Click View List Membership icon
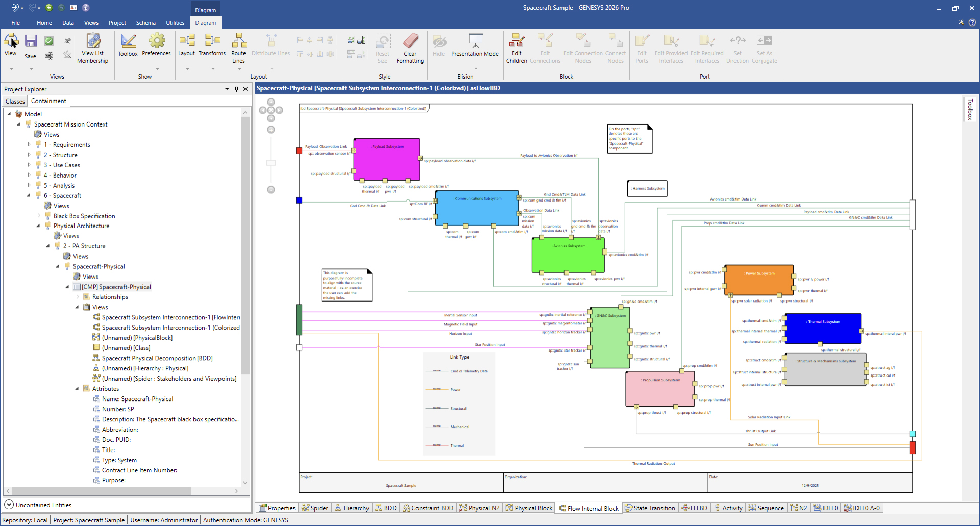The height and width of the screenshot is (526, 980). pos(93,41)
